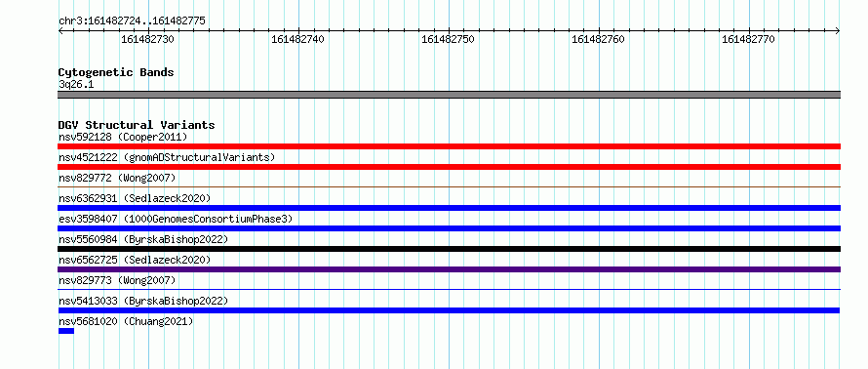Select the short blue bar of nsv5681020
Image resolution: width=868 pixels, height=369 pixels.
(x=66, y=331)
